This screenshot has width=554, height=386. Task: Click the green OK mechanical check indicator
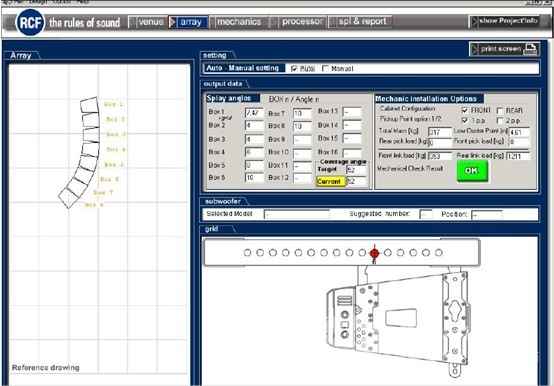(x=472, y=171)
